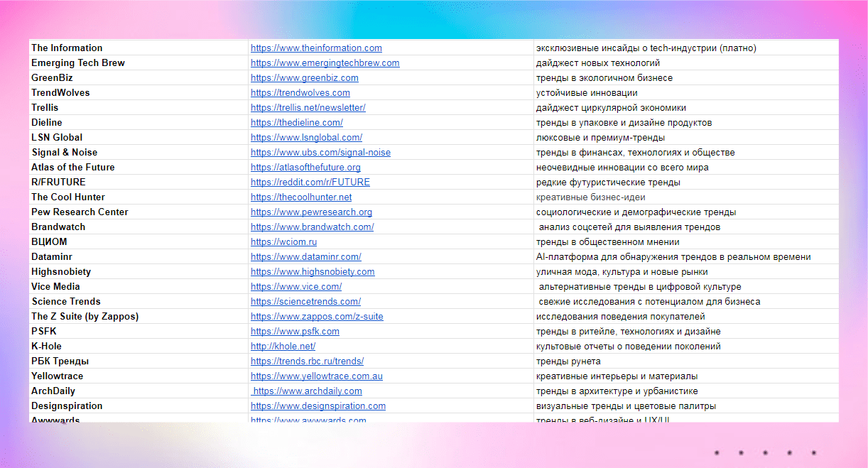The height and width of the screenshot is (468, 868).
Task: Follow the thecoolhunter.net link
Action: click(x=301, y=197)
